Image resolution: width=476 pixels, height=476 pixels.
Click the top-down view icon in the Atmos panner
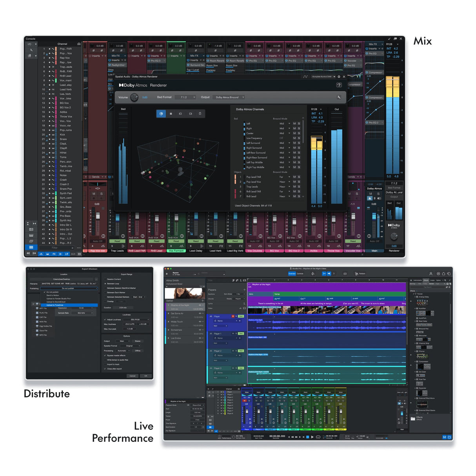coord(171,113)
